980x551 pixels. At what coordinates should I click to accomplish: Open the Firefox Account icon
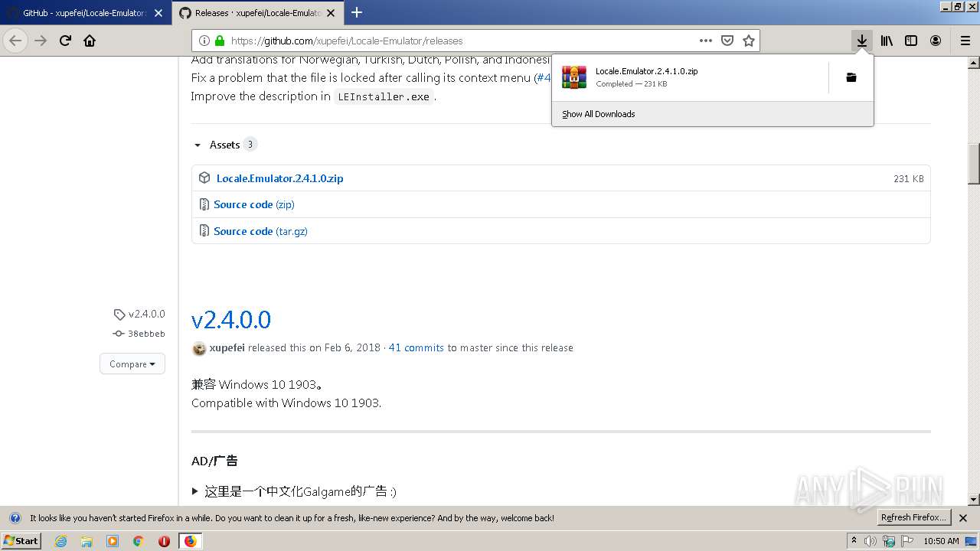[936, 41]
